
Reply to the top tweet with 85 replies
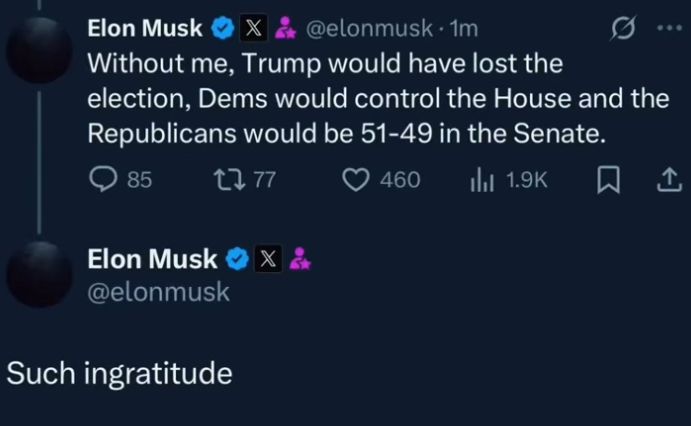(x=104, y=179)
